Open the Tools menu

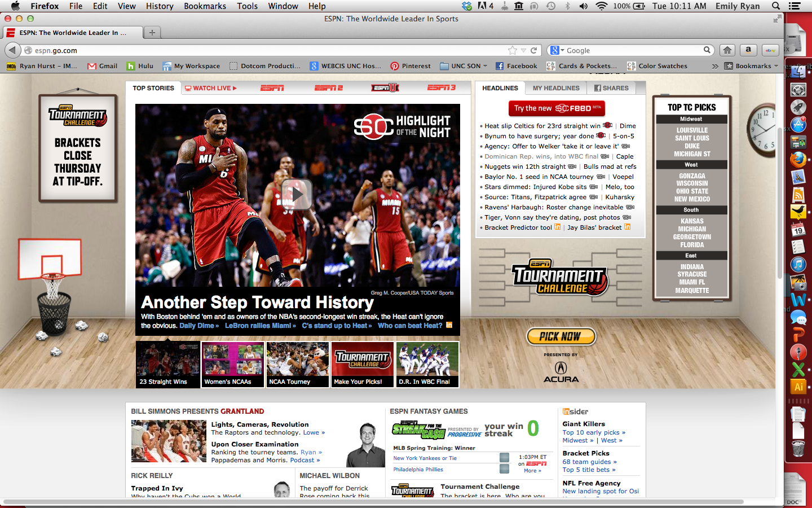tap(247, 6)
